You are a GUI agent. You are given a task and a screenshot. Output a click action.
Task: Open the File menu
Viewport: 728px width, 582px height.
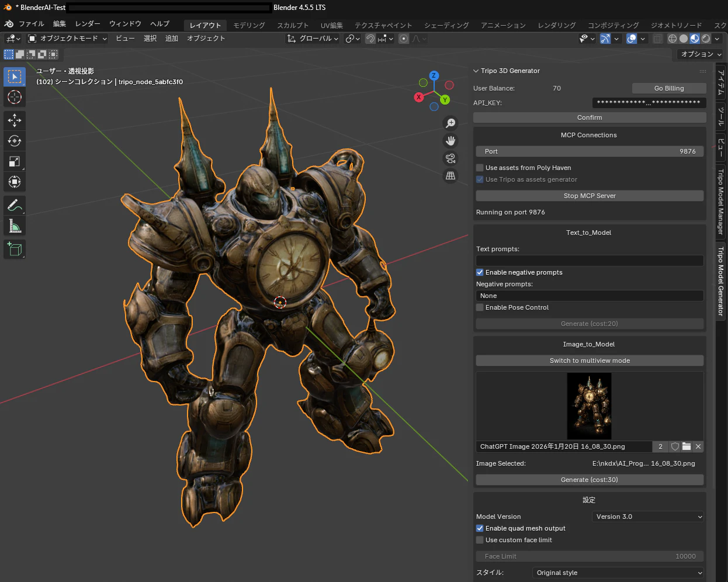point(32,24)
